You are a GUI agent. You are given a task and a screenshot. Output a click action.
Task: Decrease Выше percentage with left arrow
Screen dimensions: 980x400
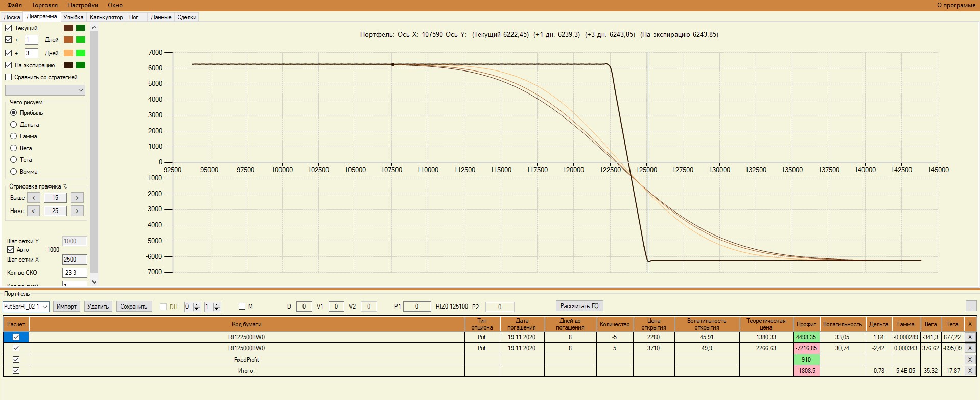coord(33,198)
